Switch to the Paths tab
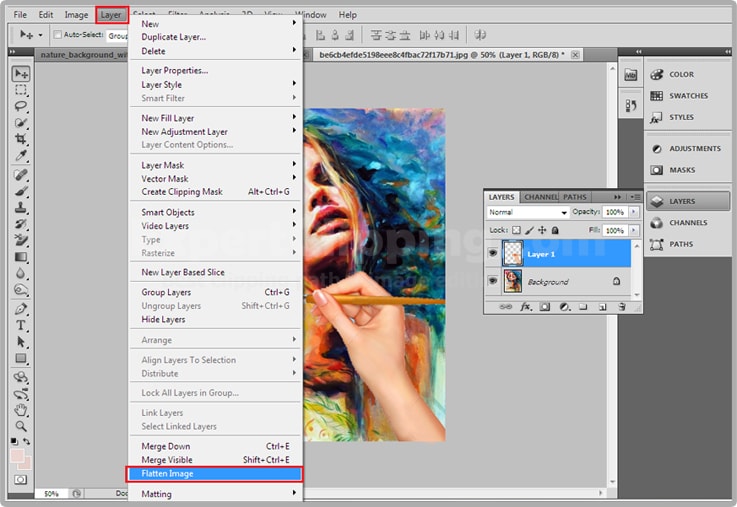Viewport: 737px width, 507px height. pos(574,197)
